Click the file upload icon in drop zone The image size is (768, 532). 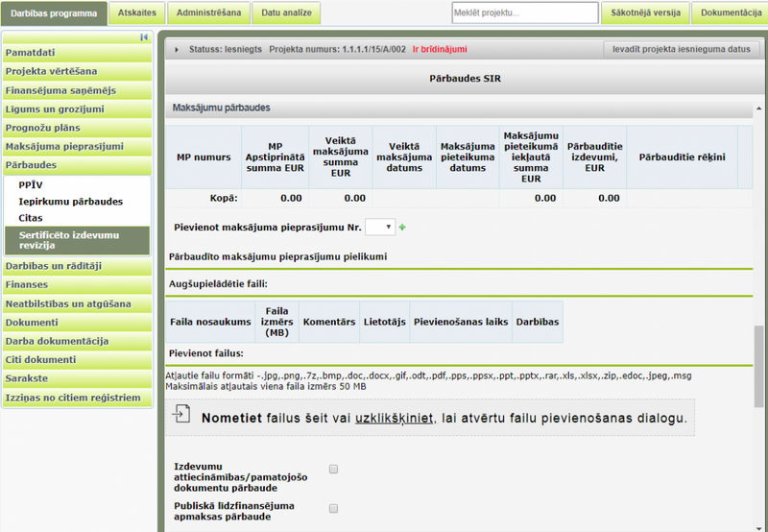click(x=182, y=415)
